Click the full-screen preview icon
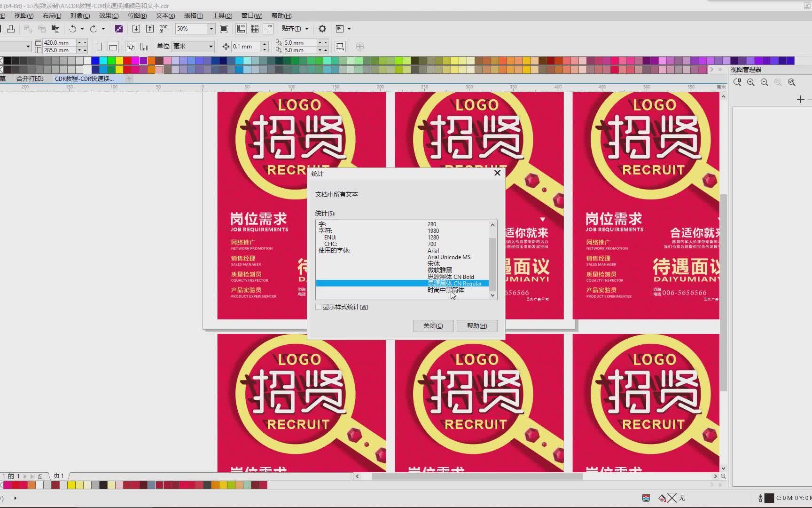Viewport: 812px width, 508px height. point(224,29)
